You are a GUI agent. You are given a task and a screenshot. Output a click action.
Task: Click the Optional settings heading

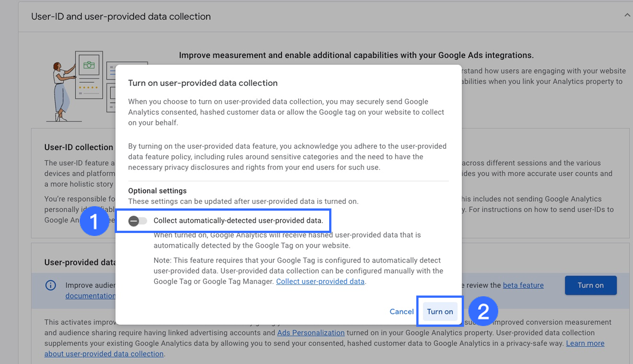pyautogui.click(x=157, y=191)
